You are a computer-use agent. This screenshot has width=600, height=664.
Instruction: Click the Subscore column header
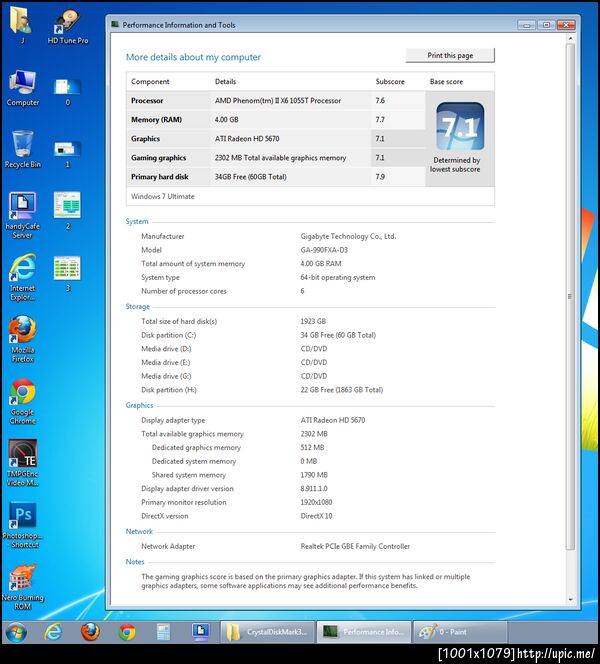[390, 81]
